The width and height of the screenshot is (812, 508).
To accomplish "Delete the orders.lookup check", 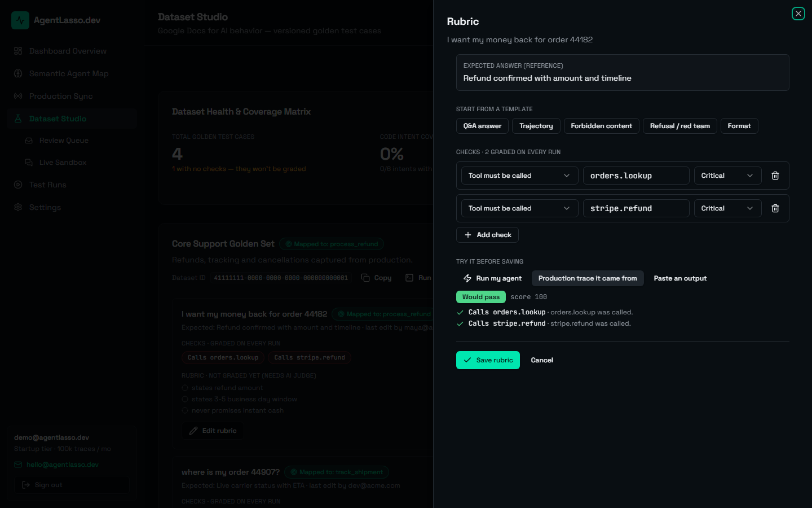I will pyautogui.click(x=775, y=176).
